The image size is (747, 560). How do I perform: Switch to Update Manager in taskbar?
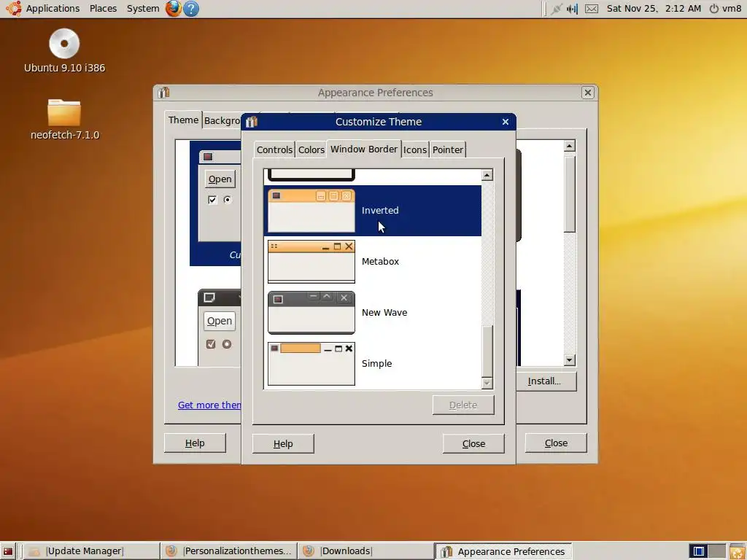tap(90, 551)
